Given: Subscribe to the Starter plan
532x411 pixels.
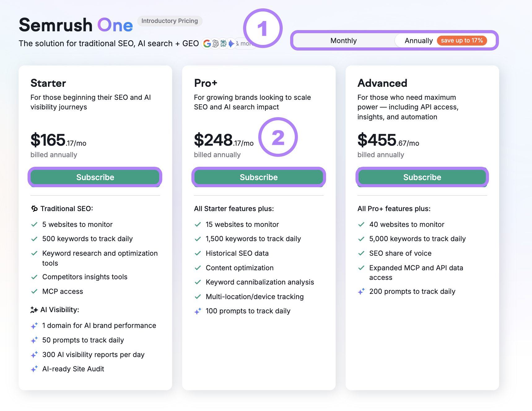Looking at the screenshot, I should click(95, 177).
